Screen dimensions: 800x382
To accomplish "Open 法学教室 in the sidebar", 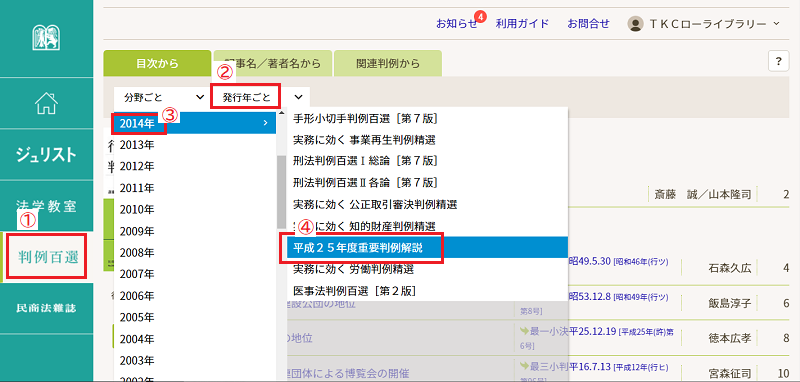I will tap(46, 206).
